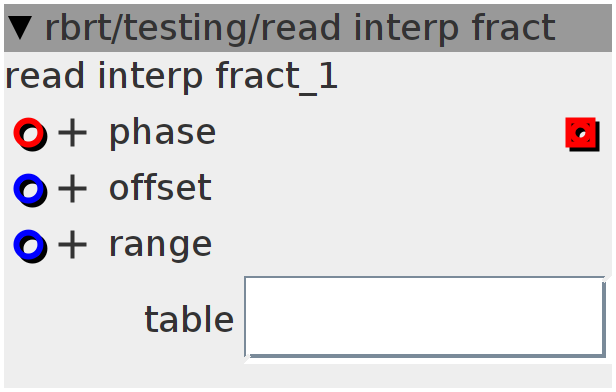The height and width of the screenshot is (392, 616).
Task: Click the blue range inlet circle
Action: pyautogui.click(x=30, y=246)
